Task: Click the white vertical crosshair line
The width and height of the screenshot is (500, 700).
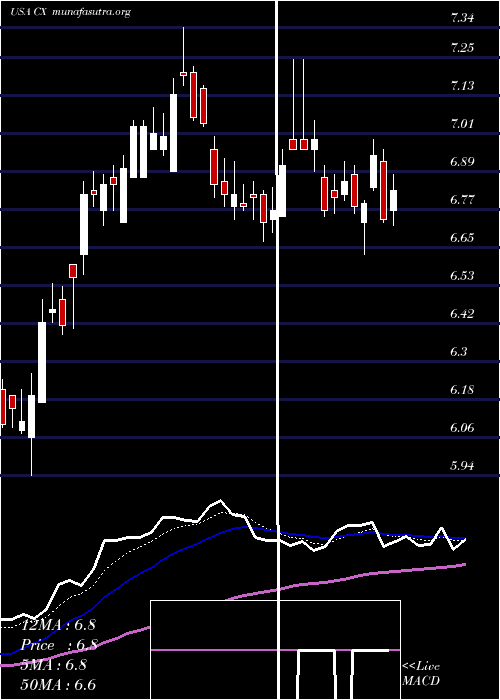Action: coord(279,350)
